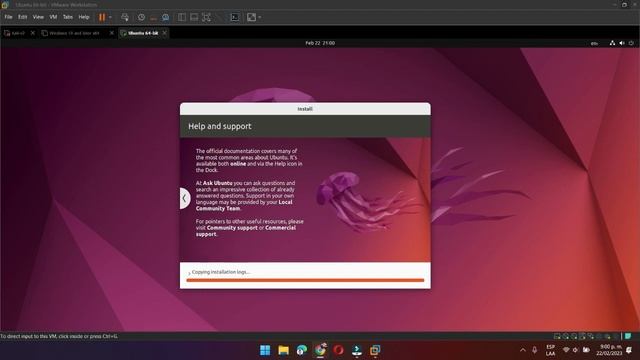Open the Local Community Team link
Viewport: 640px width, 360px height.
(244, 205)
